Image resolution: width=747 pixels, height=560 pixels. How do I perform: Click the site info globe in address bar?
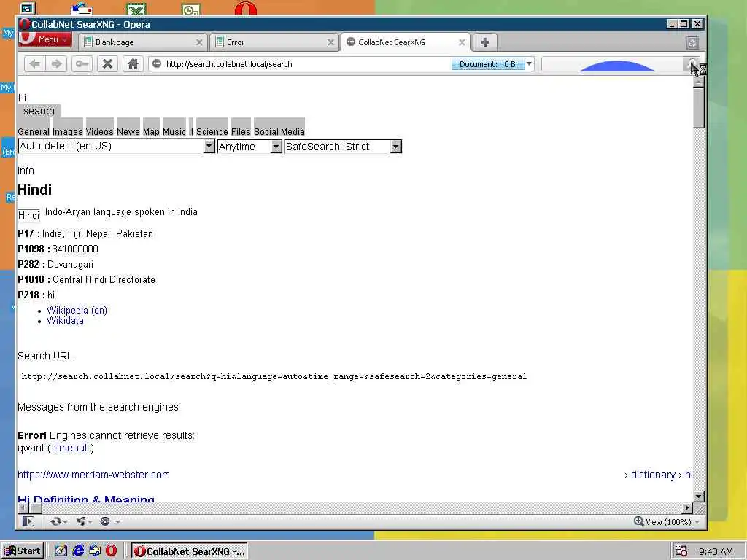click(x=157, y=64)
